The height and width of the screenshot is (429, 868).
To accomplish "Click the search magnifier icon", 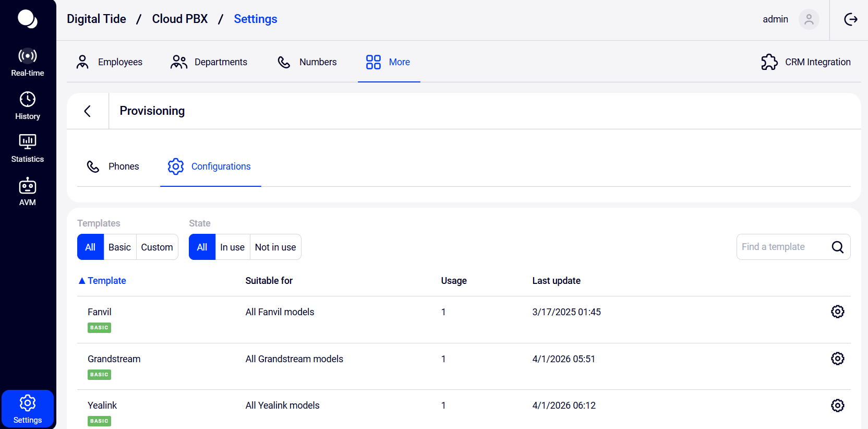I will [837, 247].
